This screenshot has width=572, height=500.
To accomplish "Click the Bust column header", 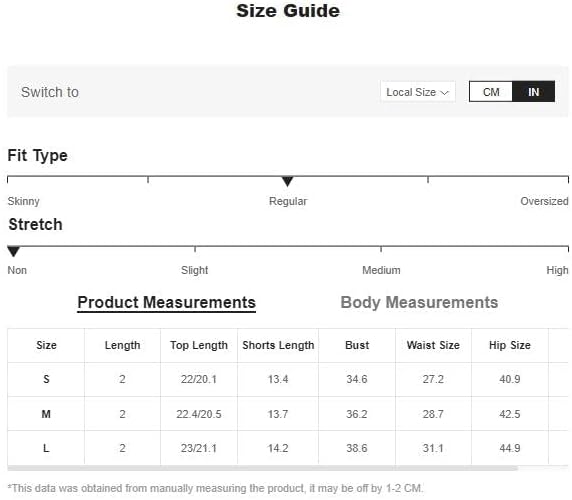I will pos(357,345).
